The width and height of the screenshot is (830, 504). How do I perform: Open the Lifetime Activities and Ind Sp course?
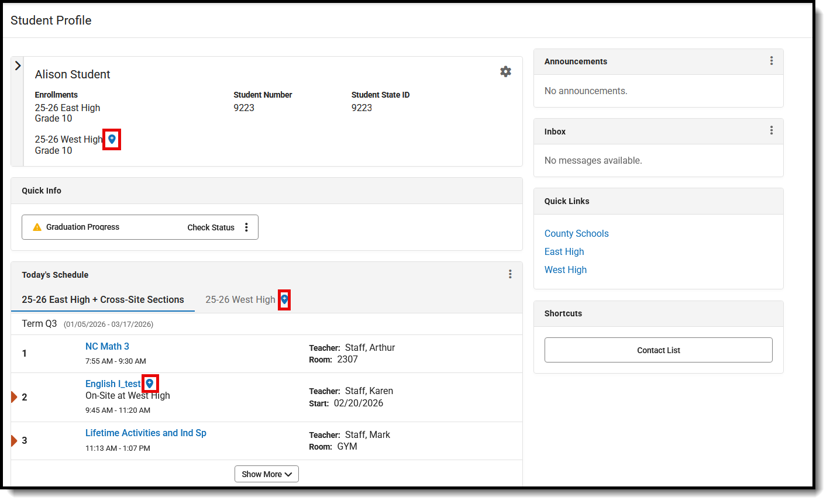pos(146,433)
